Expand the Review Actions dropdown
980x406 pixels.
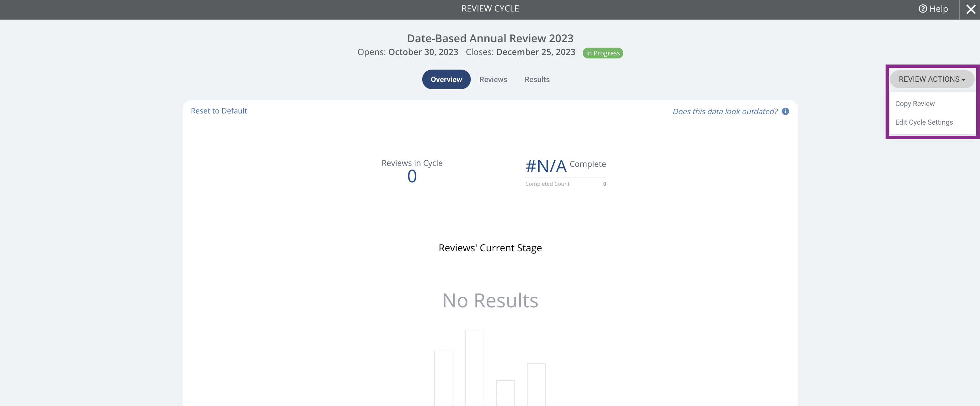(x=932, y=79)
